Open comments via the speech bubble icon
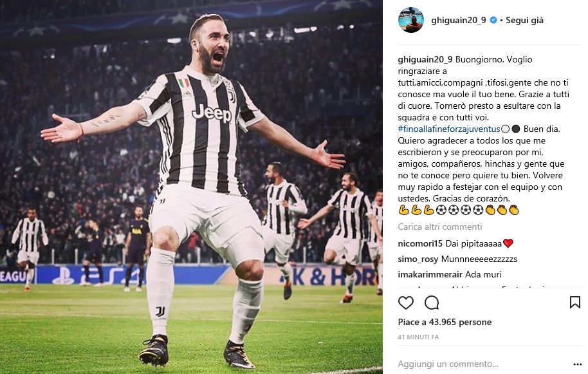588x374 pixels. point(432,303)
